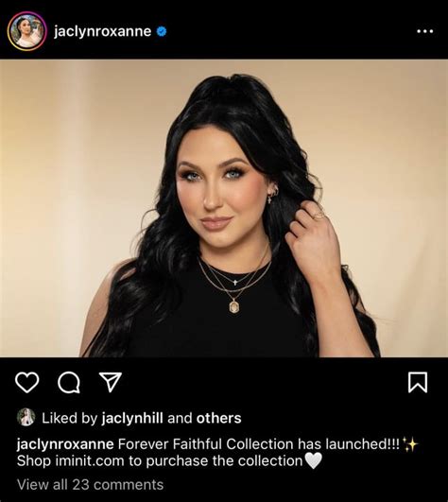Save post with the bookmark icon
This screenshot has width=448, height=502.
click(x=418, y=382)
